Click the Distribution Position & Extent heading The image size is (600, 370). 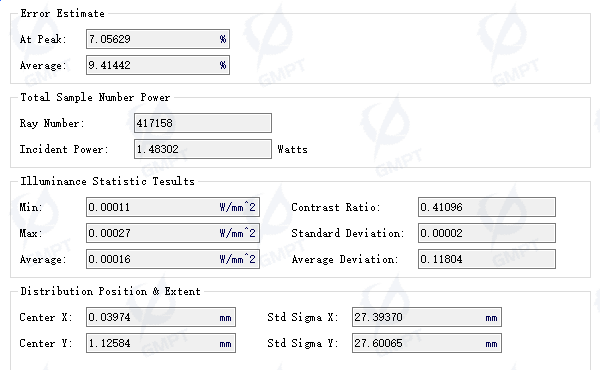(x=111, y=291)
